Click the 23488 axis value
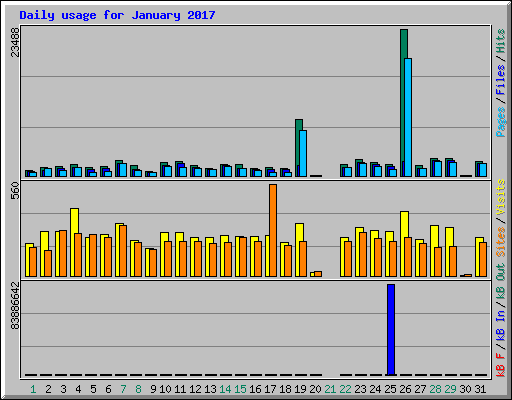The height and width of the screenshot is (400, 512). 15,42
